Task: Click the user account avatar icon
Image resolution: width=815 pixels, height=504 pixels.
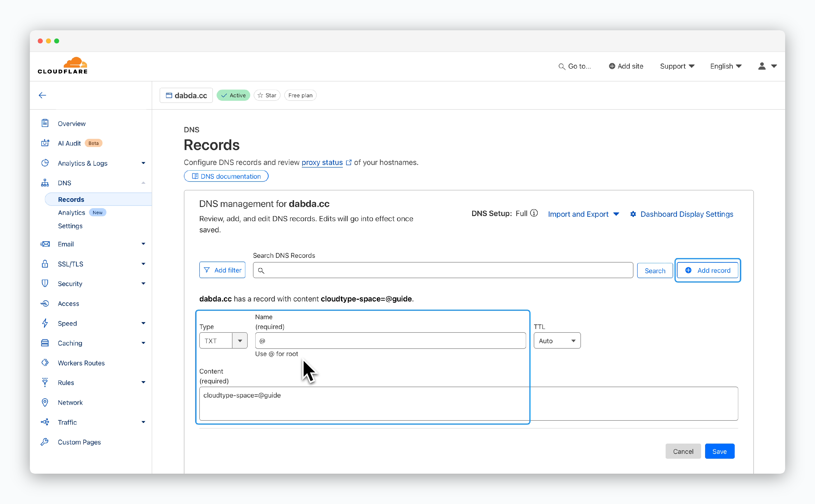Action: tap(762, 66)
